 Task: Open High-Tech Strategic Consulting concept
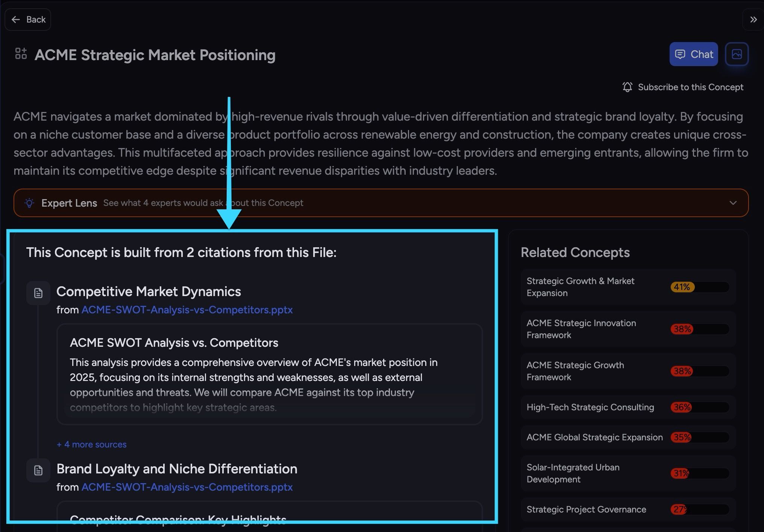click(628, 407)
